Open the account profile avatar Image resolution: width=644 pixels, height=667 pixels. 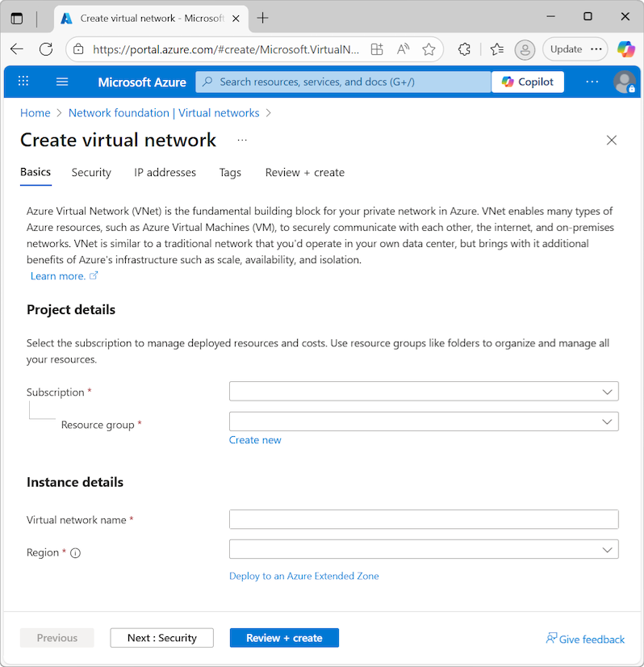[623, 82]
